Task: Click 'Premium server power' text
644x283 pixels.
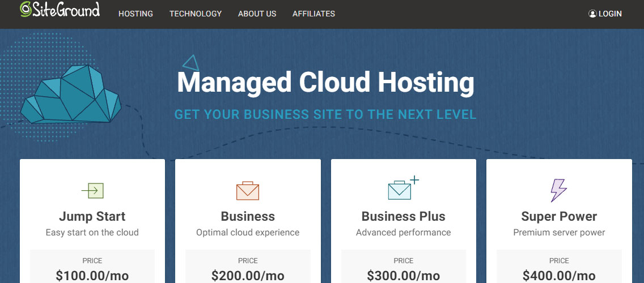Action: (559, 233)
